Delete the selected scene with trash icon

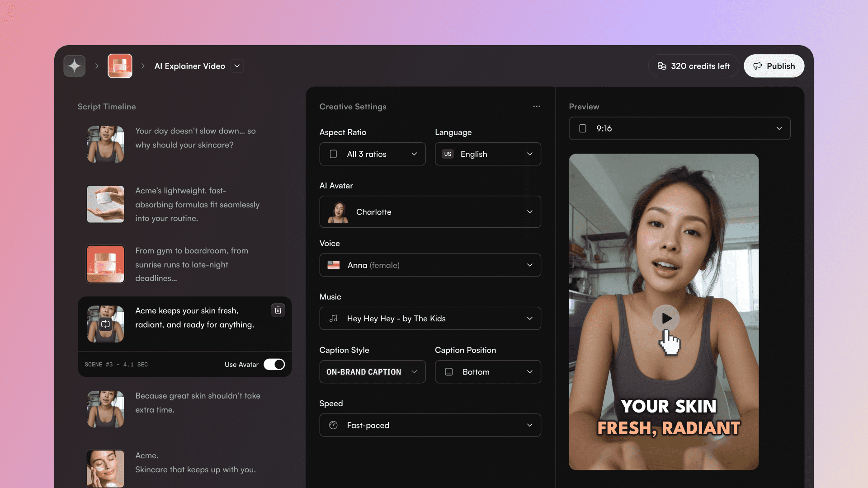click(x=278, y=310)
